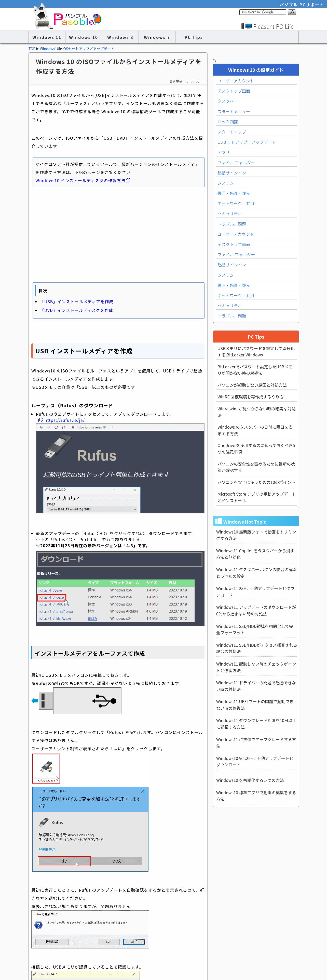The height and width of the screenshot is (980, 327).
Task: Open the Windows 11 menu tab
Action: click(x=46, y=37)
